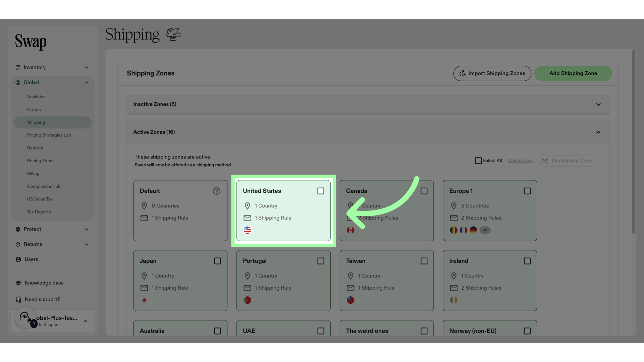Open Reports in the Global menu
Screen dimensions: 644x362
(35, 148)
